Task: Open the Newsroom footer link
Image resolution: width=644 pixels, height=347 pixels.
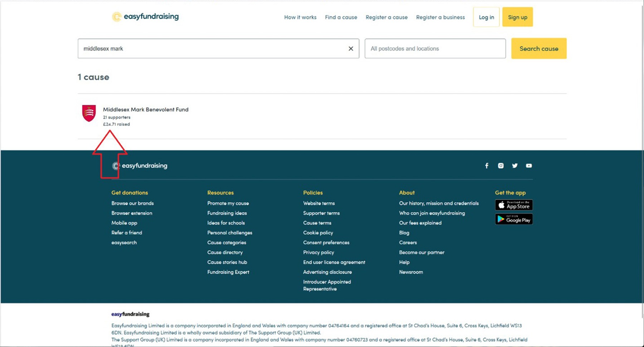Action: click(x=411, y=272)
